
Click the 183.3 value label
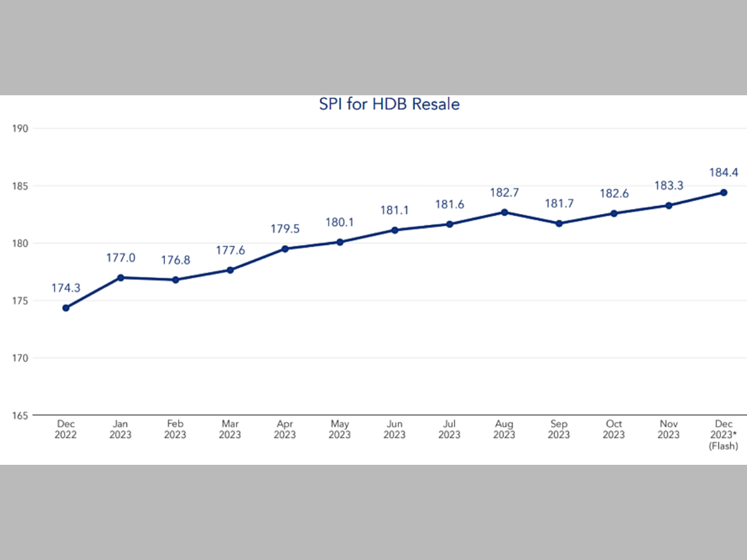pyautogui.click(x=669, y=185)
